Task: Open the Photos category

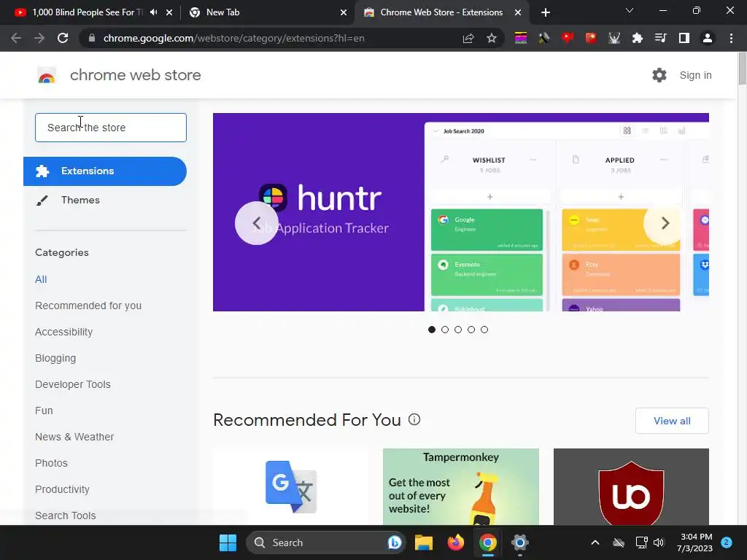Action: (x=52, y=463)
